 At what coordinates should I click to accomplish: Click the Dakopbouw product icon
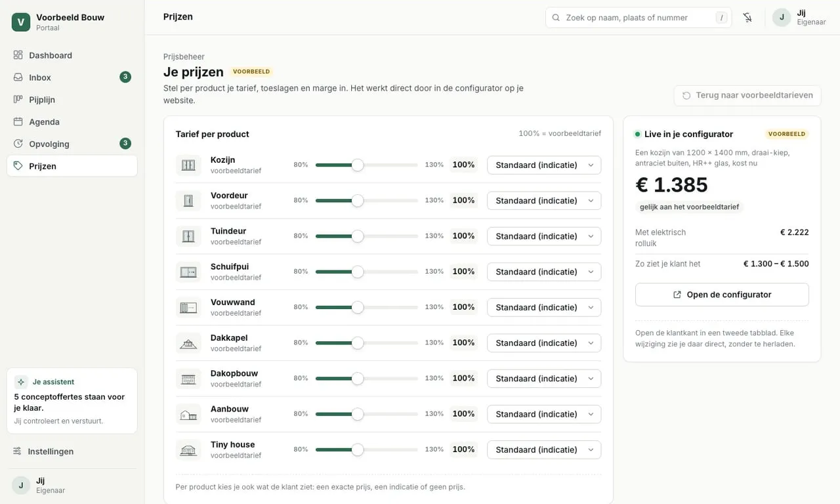point(188,378)
